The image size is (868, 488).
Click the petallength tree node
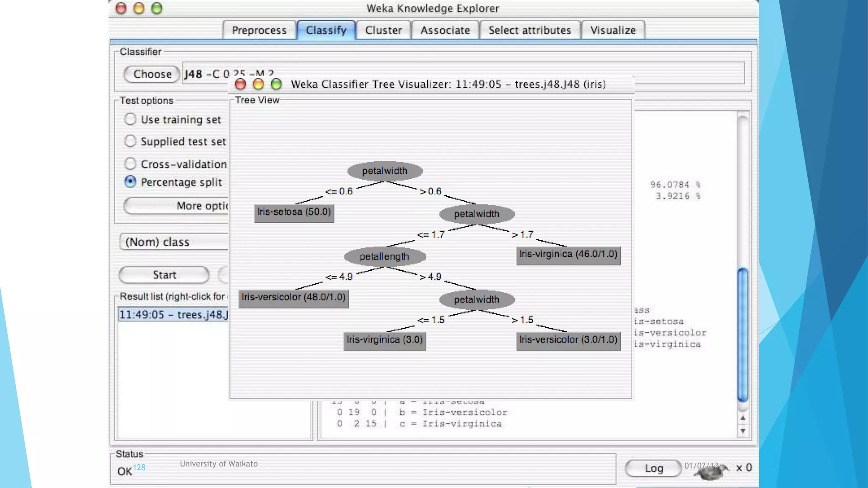click(384, 257)
